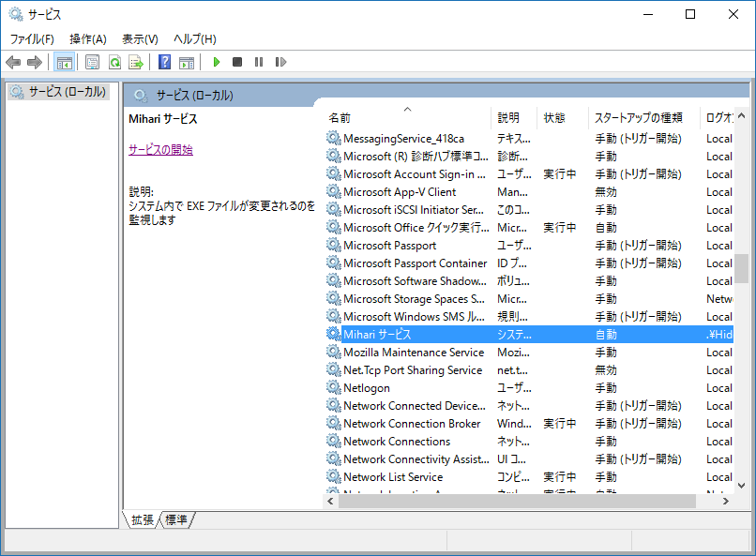The image size is (756, 556).
Task: Click the vertical scrollbar down arrow
Action: [742, 486]
